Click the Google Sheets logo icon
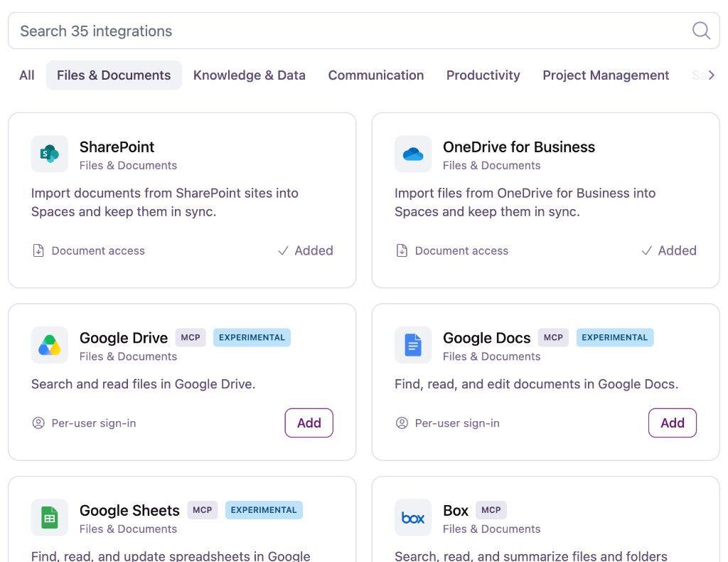Image resolution: width=728 pixels, height=562 pixels. [50, 517]
